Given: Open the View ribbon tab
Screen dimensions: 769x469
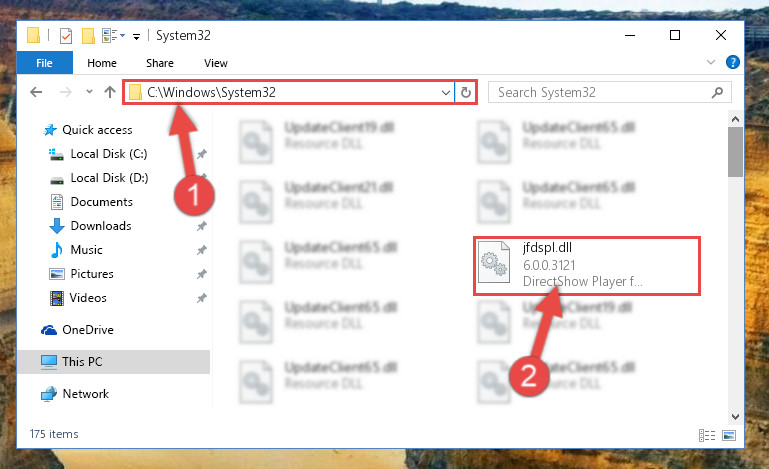Looking at the screenshot, I should pos(216,63).
